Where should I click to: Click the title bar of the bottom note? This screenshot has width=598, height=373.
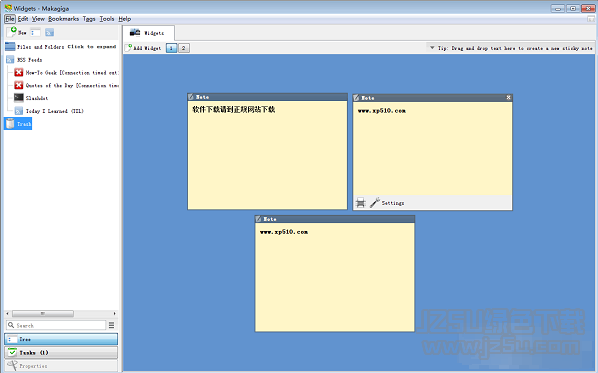pyautogui.click(x=335, y=219)
